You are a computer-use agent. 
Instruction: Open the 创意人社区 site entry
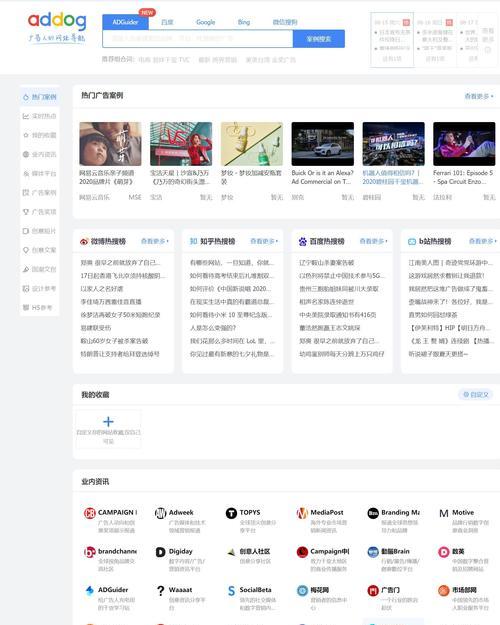point(249,556)
